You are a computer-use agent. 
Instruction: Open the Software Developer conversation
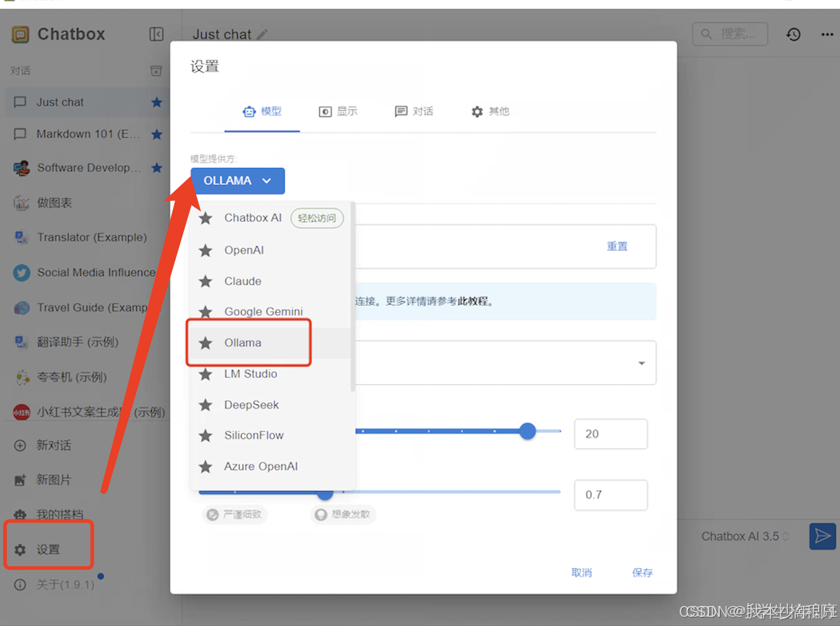tap(88, 168)
